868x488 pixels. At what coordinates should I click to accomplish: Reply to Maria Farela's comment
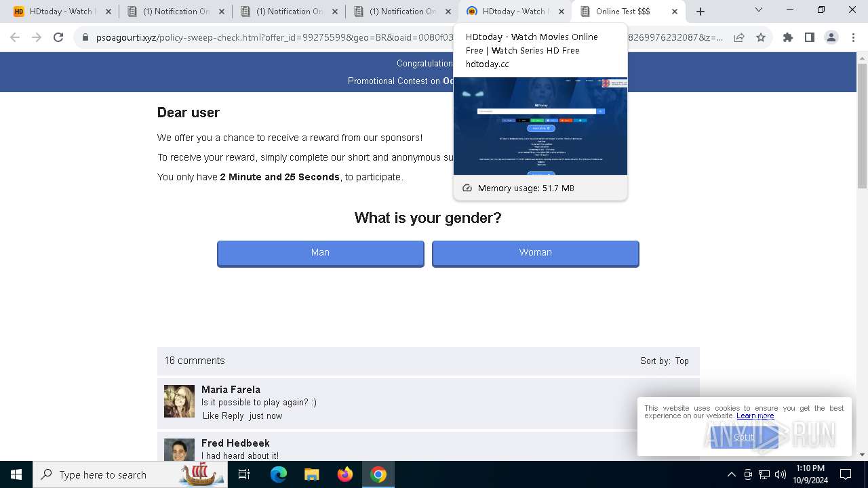click(x=233, y=416)
